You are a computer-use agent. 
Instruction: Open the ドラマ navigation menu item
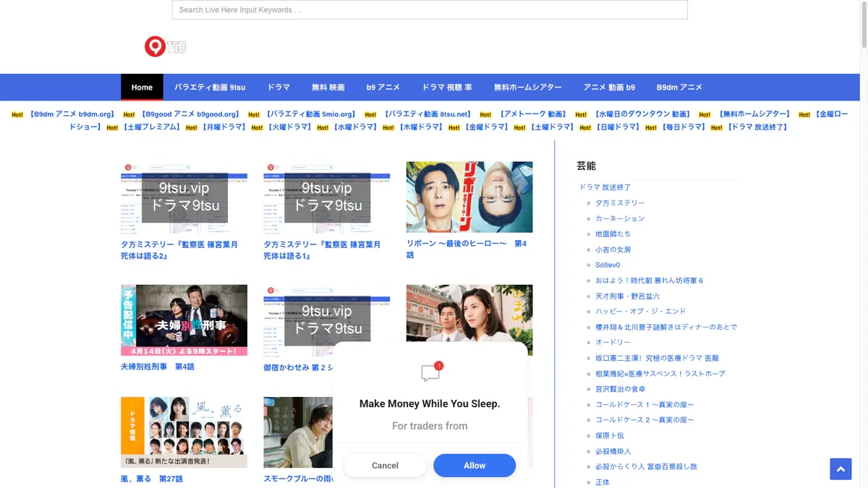(278, 87)
